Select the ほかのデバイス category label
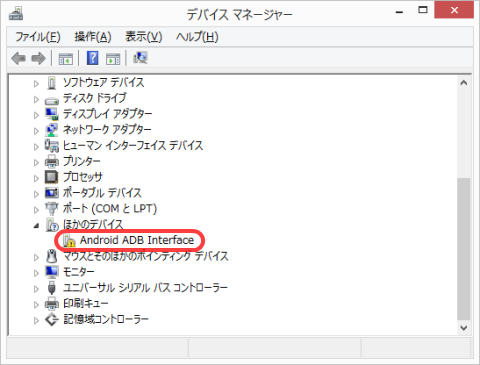Viewport: 480px width, 365px height. point(93,224)
